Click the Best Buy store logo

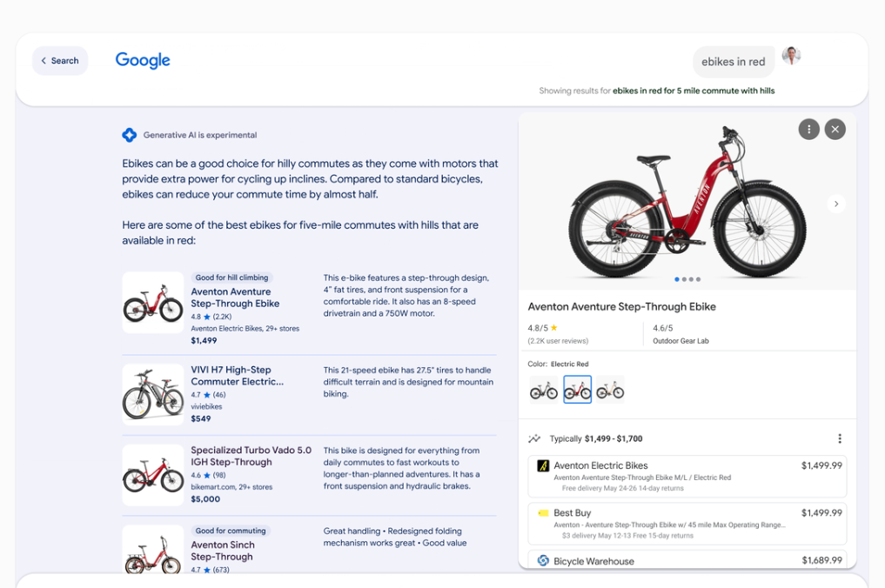543,513
